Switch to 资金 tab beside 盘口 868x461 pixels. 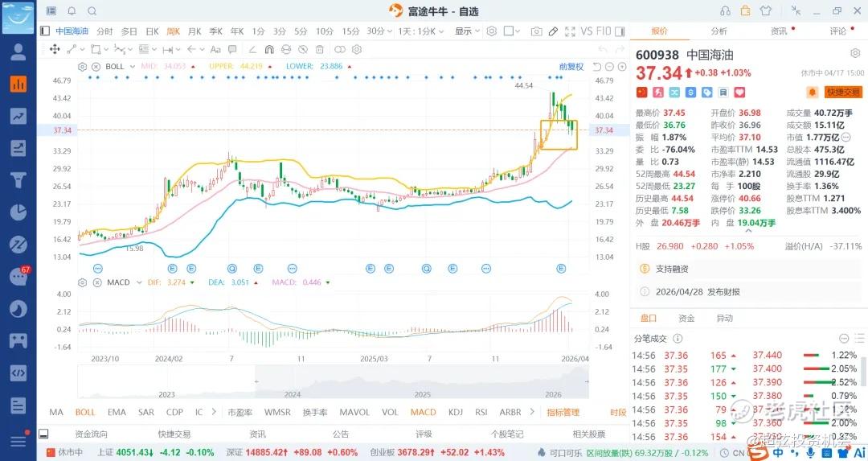click(x=686, y=318)
